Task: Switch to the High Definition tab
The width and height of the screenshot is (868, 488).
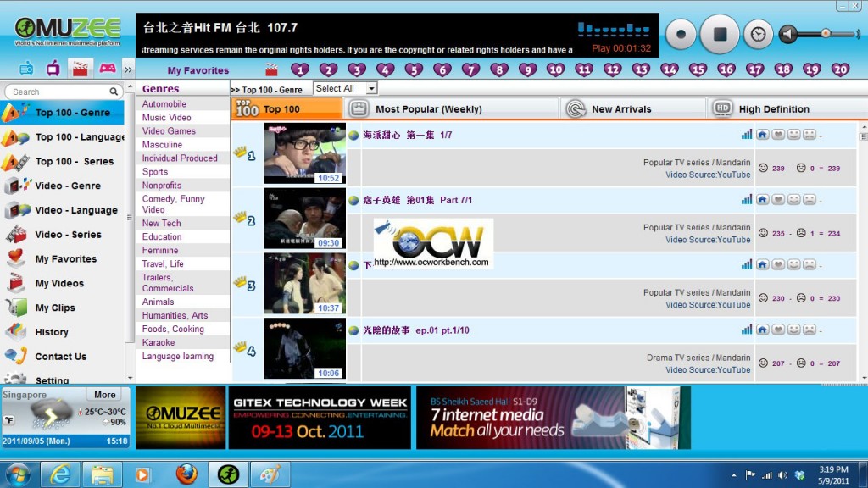Action: coord(786,109)
